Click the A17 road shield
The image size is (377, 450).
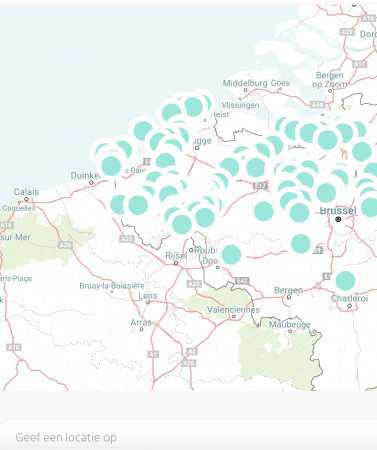pyautogui.click(x=359, y=64)
